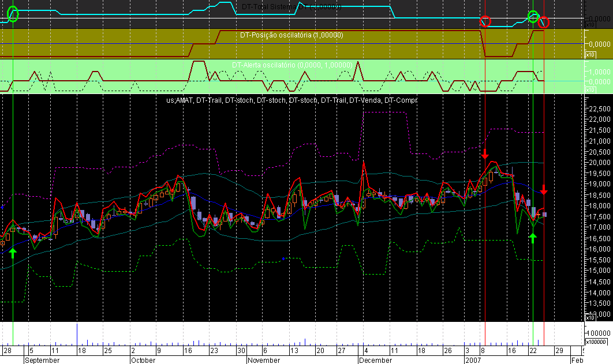Click the date 25 in September
The height and width of the screenshot is (364, 613).
pos(107,351)
